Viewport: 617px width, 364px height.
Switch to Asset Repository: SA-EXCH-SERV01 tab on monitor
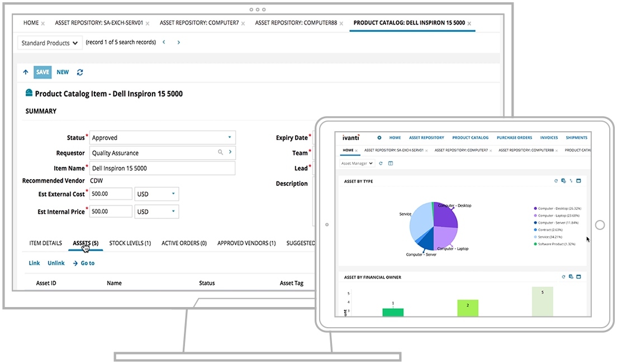point(99,23)
